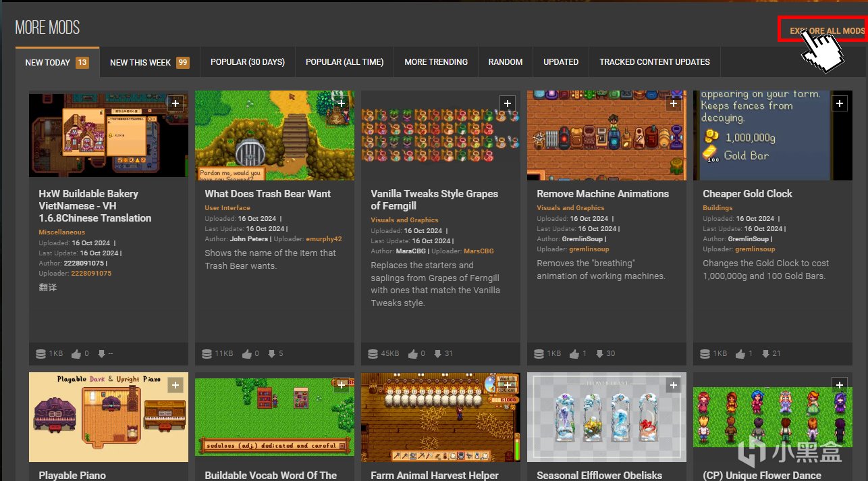Click download arrow icon on Cheaper Gold Clock card
868x481 pixels.
coord(765,353)
